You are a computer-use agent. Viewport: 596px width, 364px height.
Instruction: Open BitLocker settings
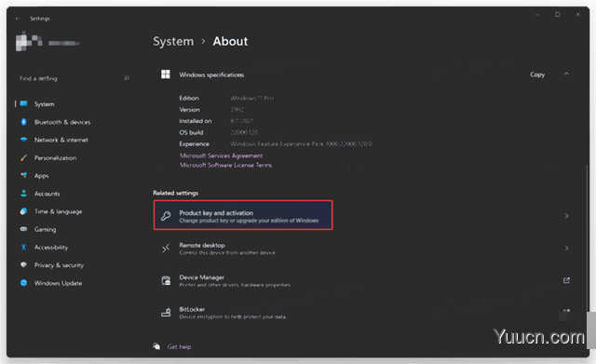[366, 313]
